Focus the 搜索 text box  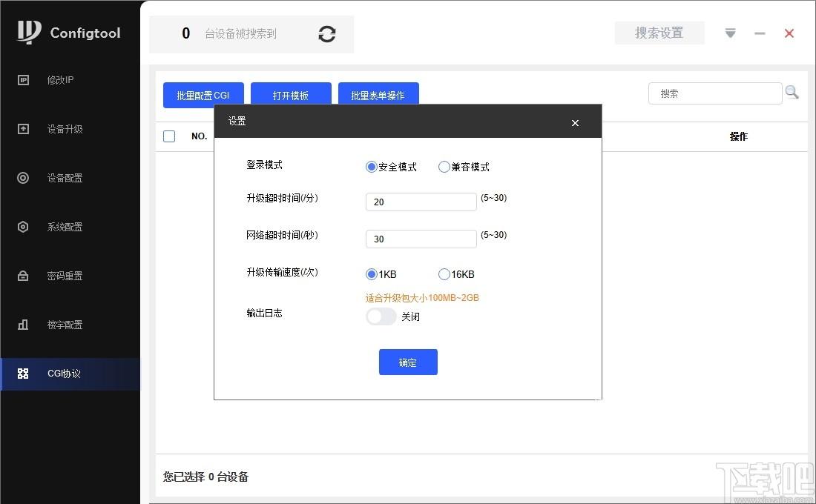click(x=715, y=93)
